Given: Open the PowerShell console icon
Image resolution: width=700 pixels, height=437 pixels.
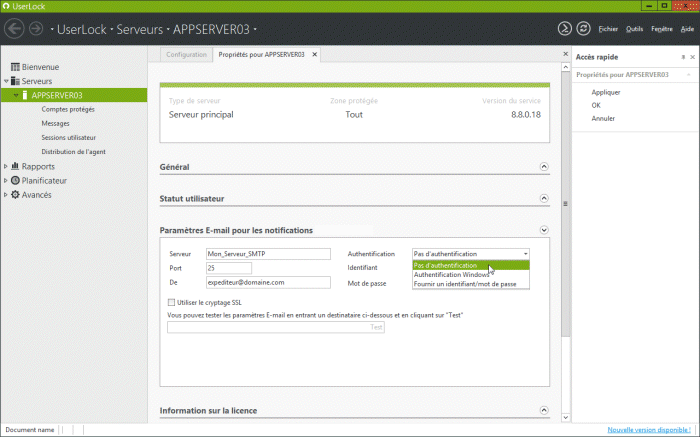Looking at the screenshot, I should (x=565, y=29).
